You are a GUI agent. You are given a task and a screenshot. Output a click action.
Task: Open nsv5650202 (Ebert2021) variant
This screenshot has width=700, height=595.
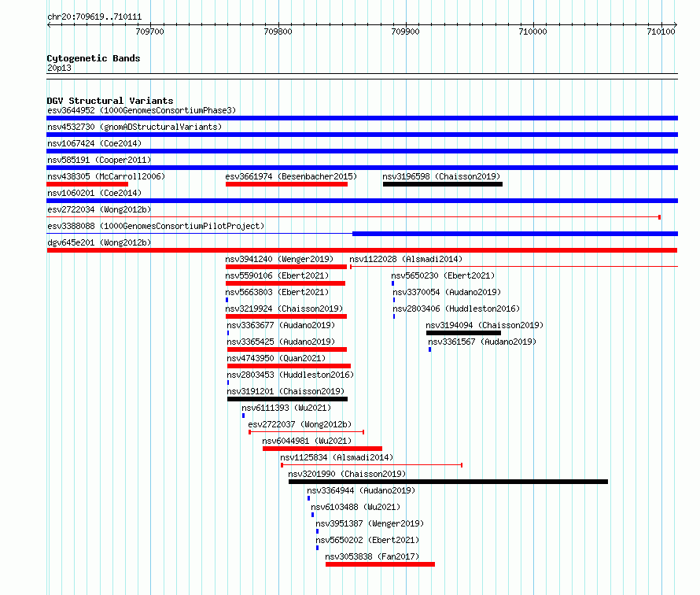pos(367,540)
